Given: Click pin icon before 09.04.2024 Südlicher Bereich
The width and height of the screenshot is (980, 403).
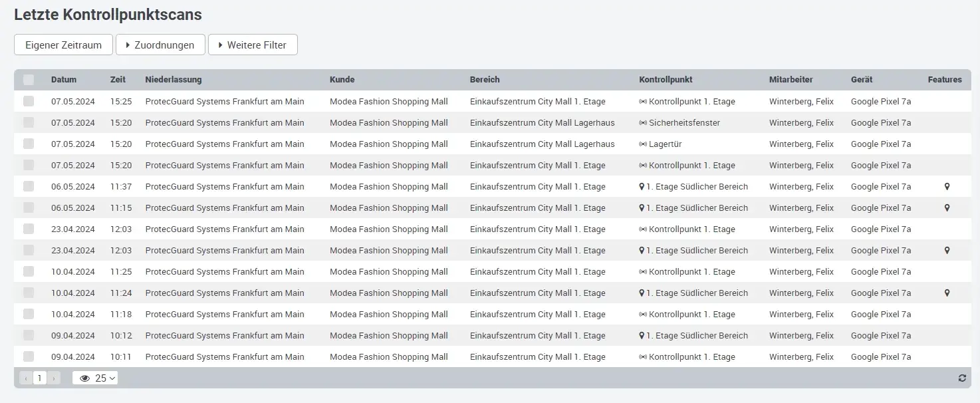Looking at the screenshot, I should [642, 336].
